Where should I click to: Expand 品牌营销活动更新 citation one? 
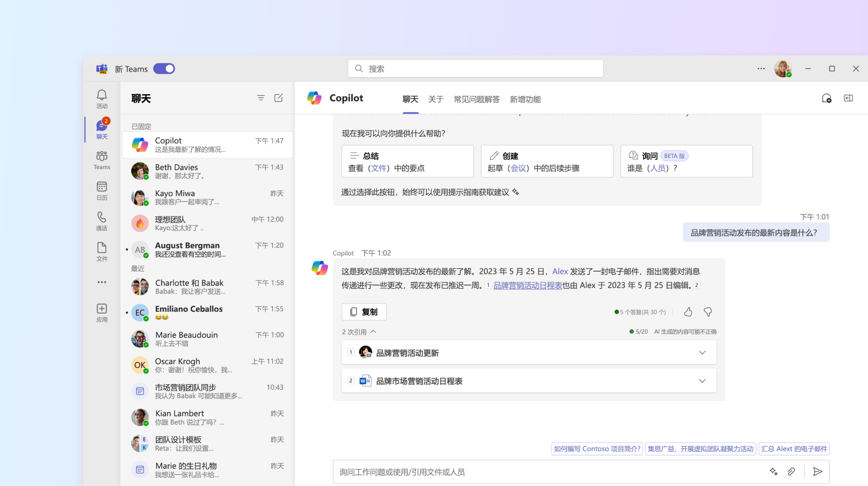point(702,353)
